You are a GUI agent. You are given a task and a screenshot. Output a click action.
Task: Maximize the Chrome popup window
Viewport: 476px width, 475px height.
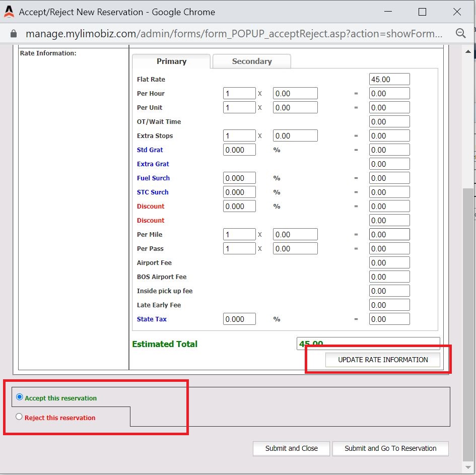[422, 12]
